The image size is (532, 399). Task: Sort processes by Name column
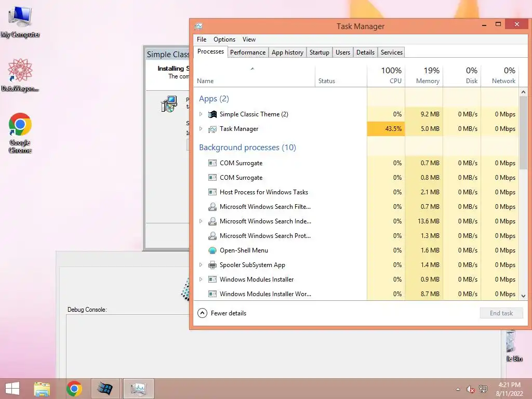pos(255,76)
